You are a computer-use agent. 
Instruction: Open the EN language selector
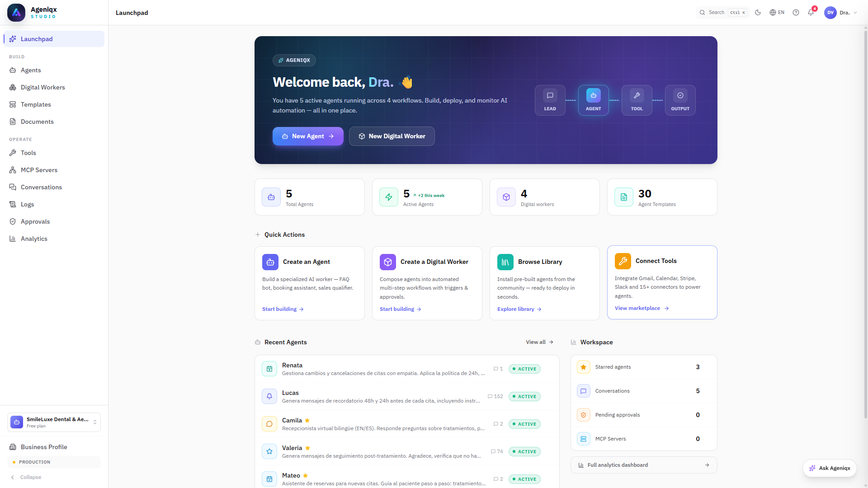point(777,13)
